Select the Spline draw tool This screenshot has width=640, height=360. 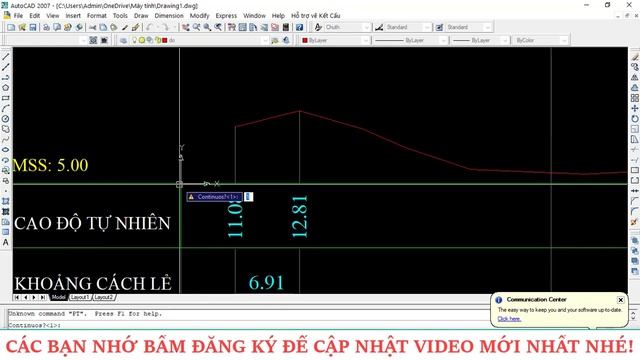(x=6, y=140)
